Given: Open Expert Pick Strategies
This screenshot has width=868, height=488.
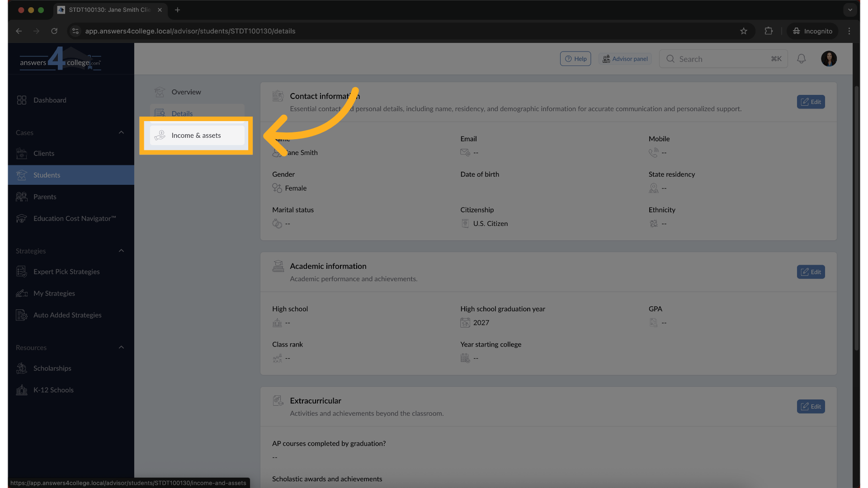Looking at the screenshot, I should [66, 272].
